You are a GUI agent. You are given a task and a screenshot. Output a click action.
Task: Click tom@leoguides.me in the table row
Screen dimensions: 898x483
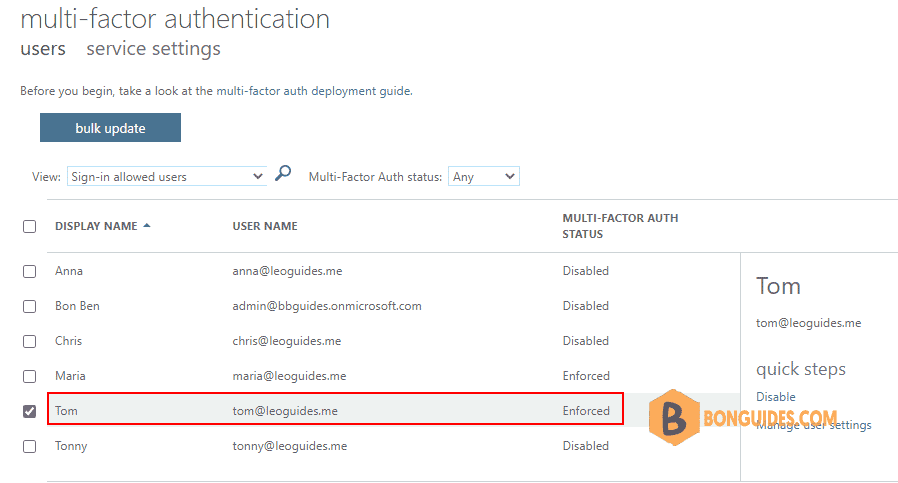pos(285,410)
